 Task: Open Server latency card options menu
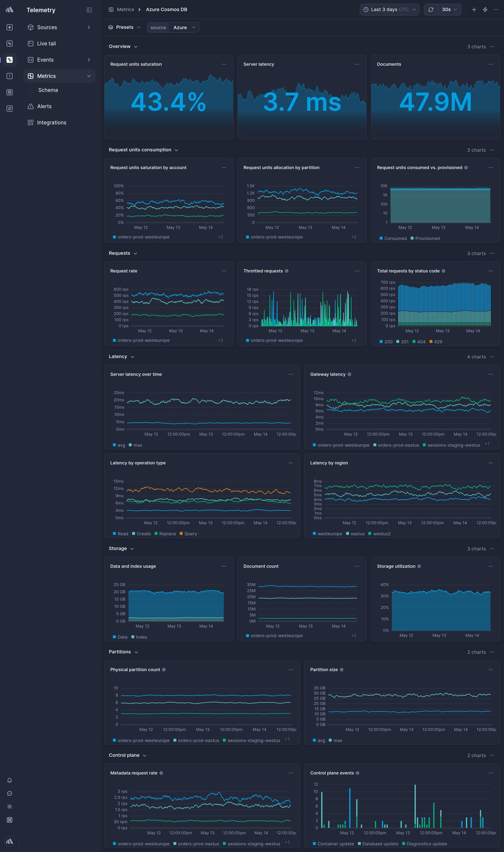click(x=357, y=64)
